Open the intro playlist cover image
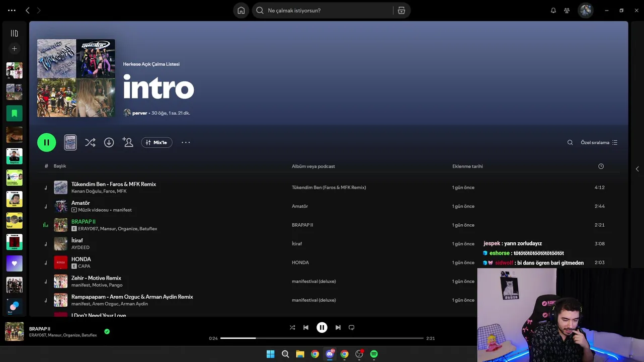The image size is (644, 362). (x=76, y=78)
